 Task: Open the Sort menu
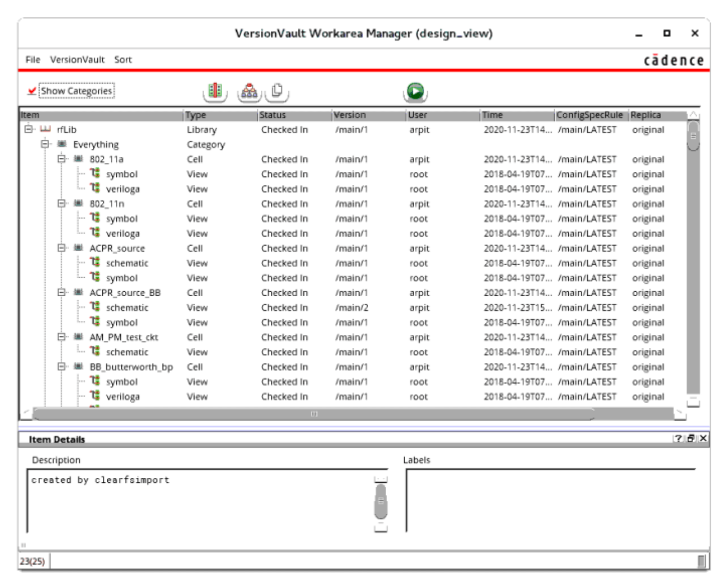123,60
